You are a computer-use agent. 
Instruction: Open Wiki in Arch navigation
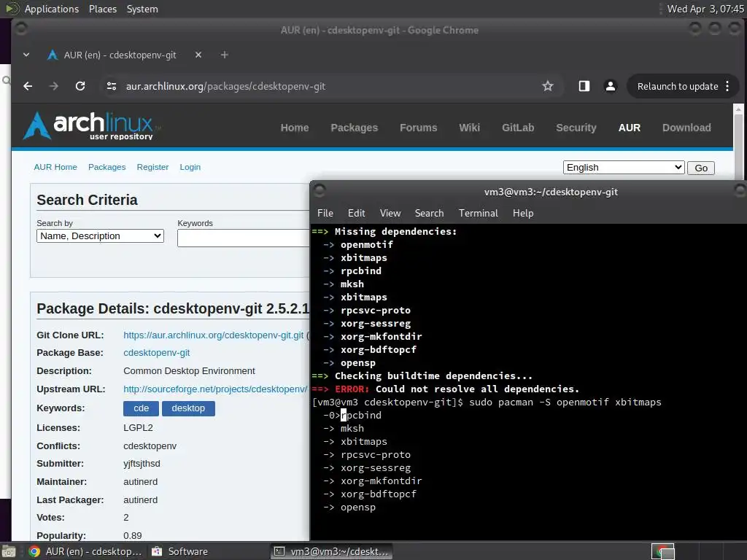(x=469, y=128)
